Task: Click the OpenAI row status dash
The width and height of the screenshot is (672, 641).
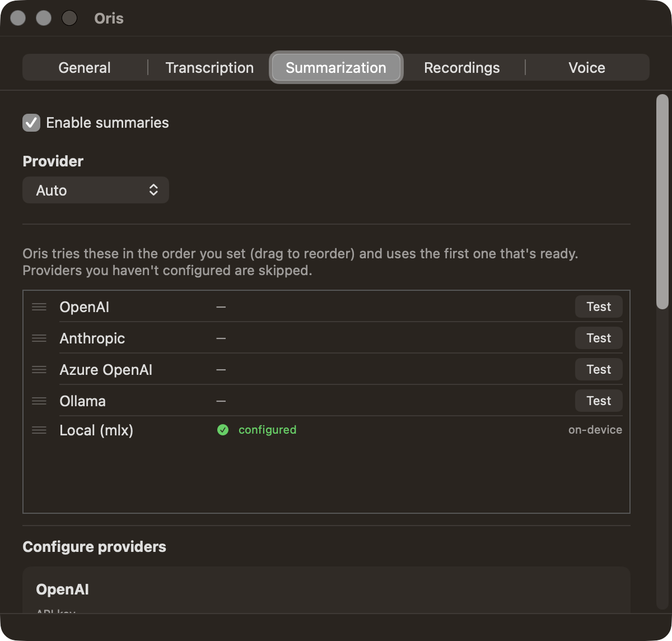Action: pos(221,307)
